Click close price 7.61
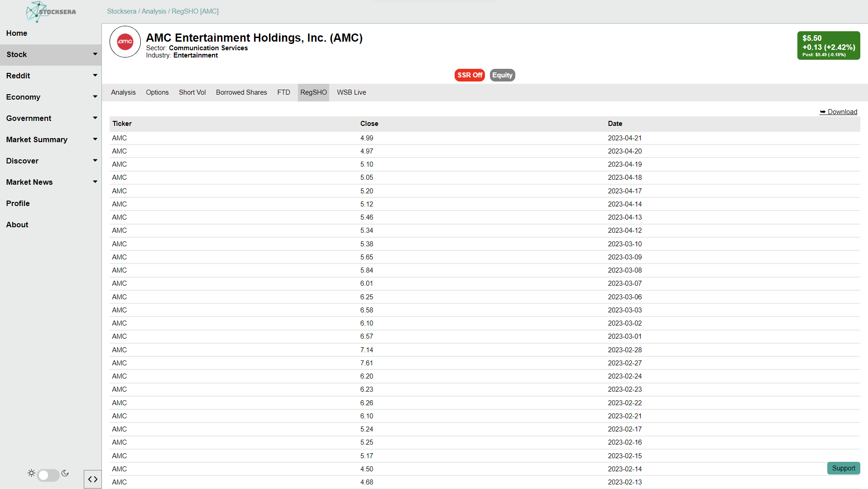868x489 pixels. coord(367,363)
